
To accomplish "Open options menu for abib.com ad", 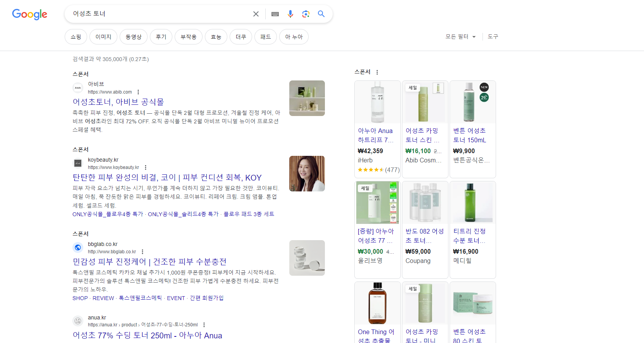I will (x=138, y=92).
